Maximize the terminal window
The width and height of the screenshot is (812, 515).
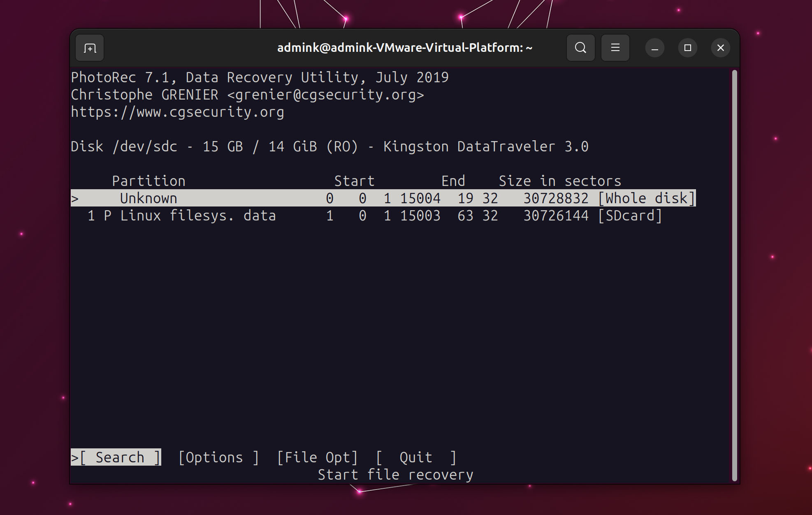coord(687,48)
